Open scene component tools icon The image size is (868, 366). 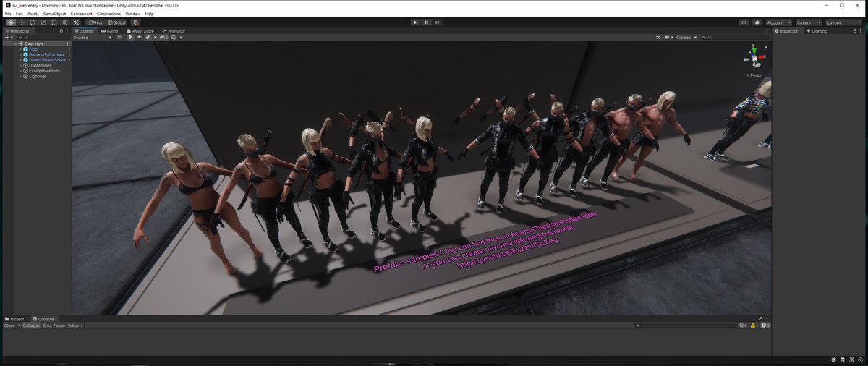[x=658, y=38]
